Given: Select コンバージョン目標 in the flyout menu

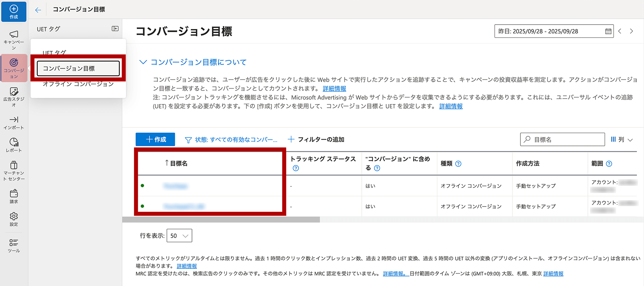Looking at the screenshot, I should pyautogui.click(x=78, y=68).
